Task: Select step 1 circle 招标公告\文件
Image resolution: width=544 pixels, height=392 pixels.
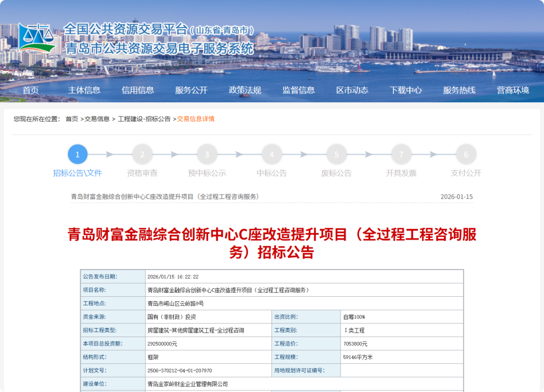Action: click(78, 155)
